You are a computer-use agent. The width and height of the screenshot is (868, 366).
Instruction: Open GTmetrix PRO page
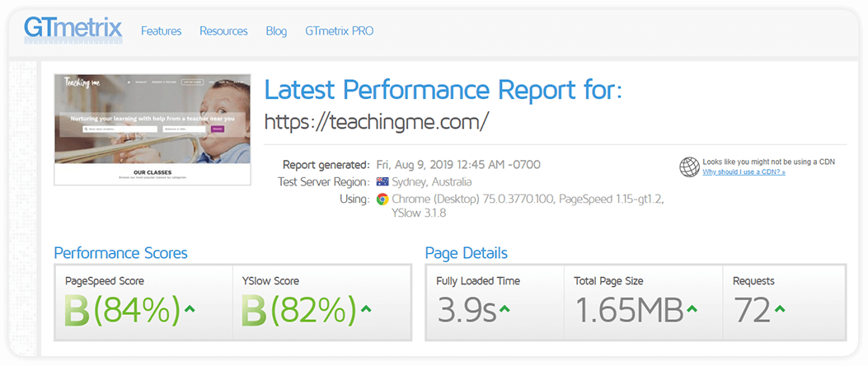(x=340, y=31)
